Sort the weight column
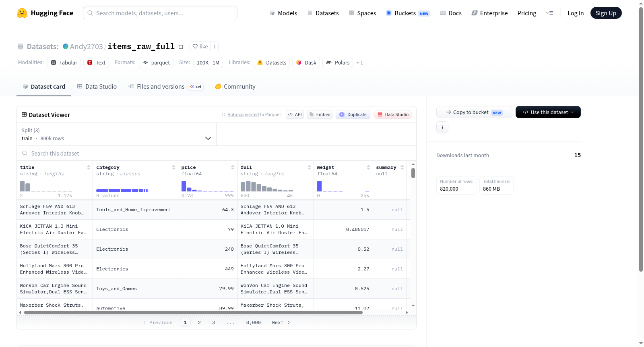The width and height of the screenshot is (644, 347). click(368, 167)
